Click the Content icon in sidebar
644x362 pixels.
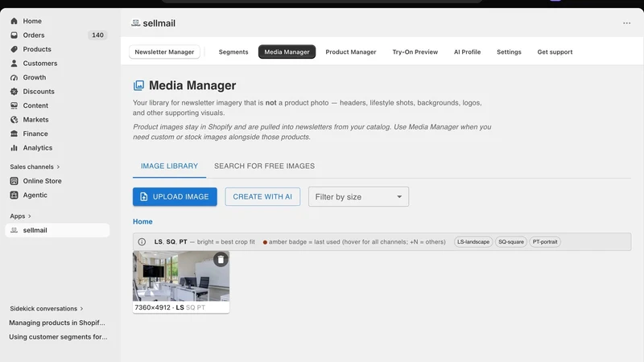[x=14, y=105]
